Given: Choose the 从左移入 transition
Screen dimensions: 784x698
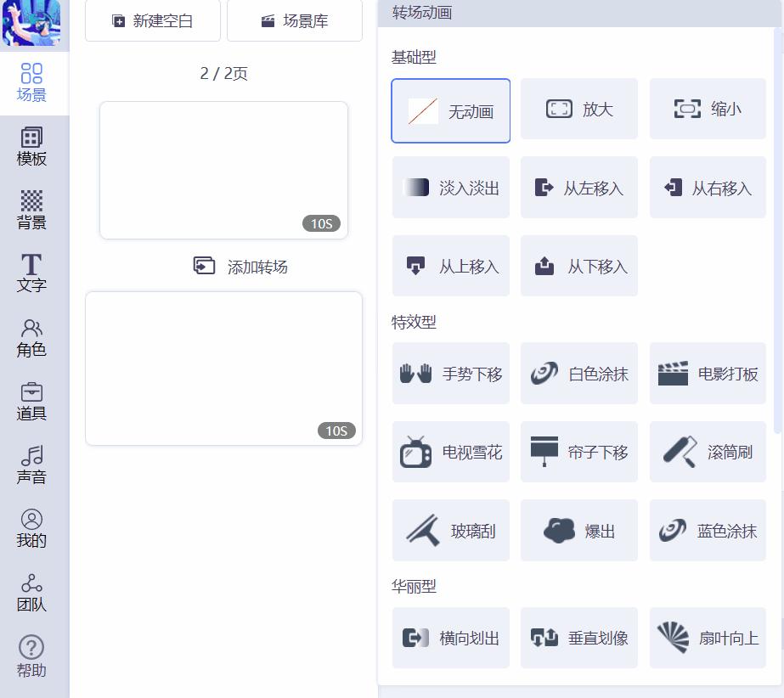Looking at the screenshot, I should tap(579, 188).
